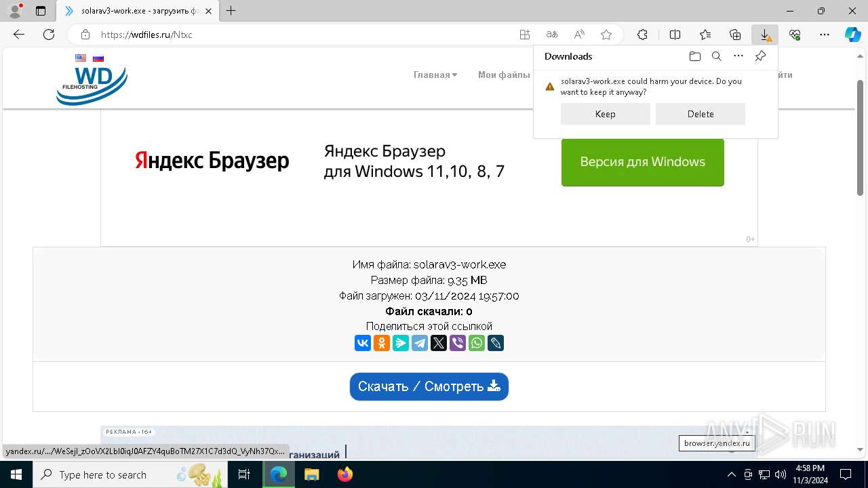Image resolution: width=868 pixels, height=488 pixels.
Task: Open Task View on the taskbar
Action: [244, 474]
